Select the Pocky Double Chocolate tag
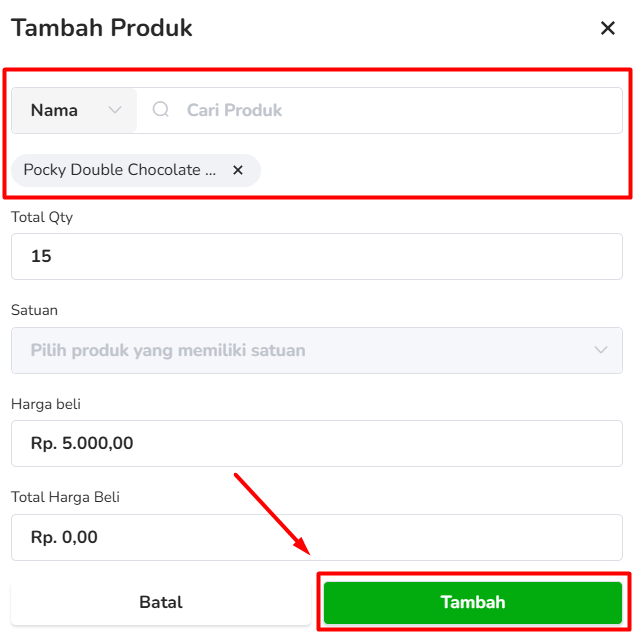This screenshot has width=635, height=640. pos(120,170)
